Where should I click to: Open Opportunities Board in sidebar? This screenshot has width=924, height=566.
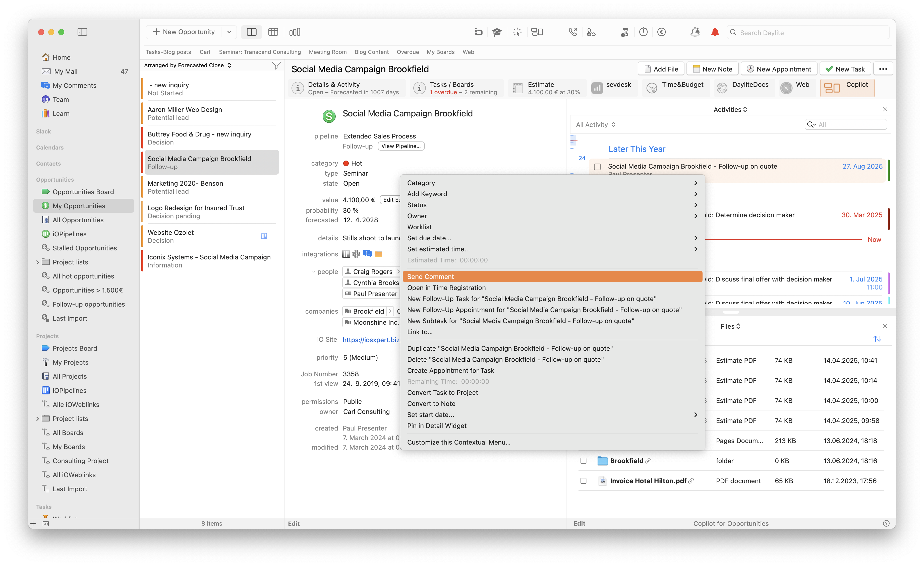(x=83, y=192)
